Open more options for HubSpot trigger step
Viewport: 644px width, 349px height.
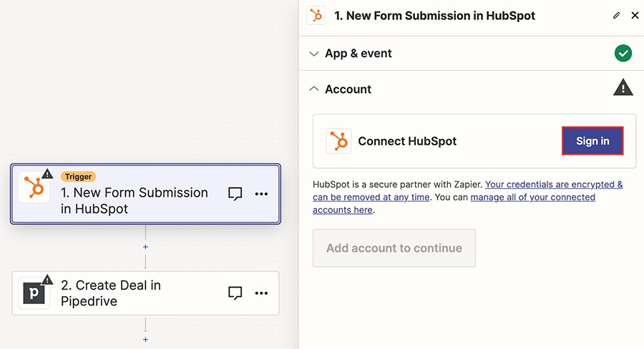261,194
